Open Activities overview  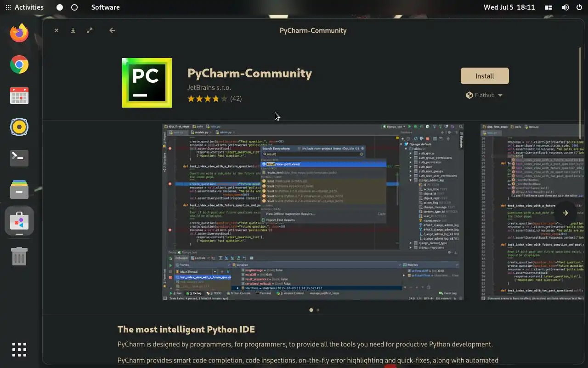(x=24, y=7)
